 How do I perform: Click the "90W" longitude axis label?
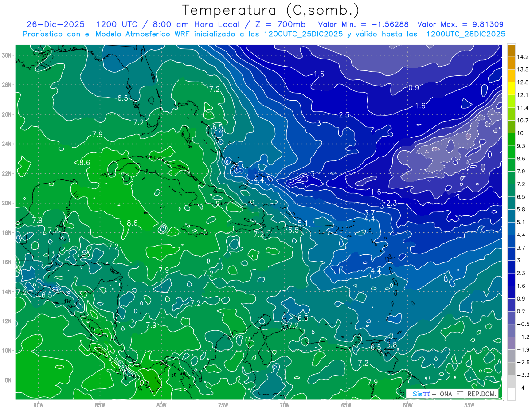click(38, 405)
